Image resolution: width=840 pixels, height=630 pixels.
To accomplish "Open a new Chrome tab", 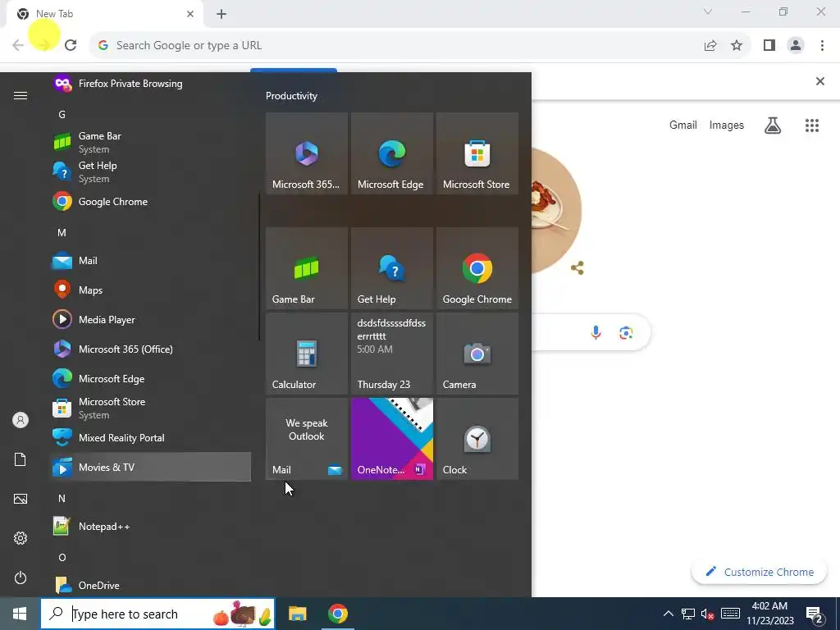I will (221, 14).
